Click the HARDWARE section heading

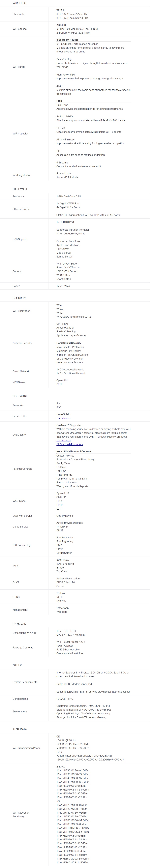20,189
